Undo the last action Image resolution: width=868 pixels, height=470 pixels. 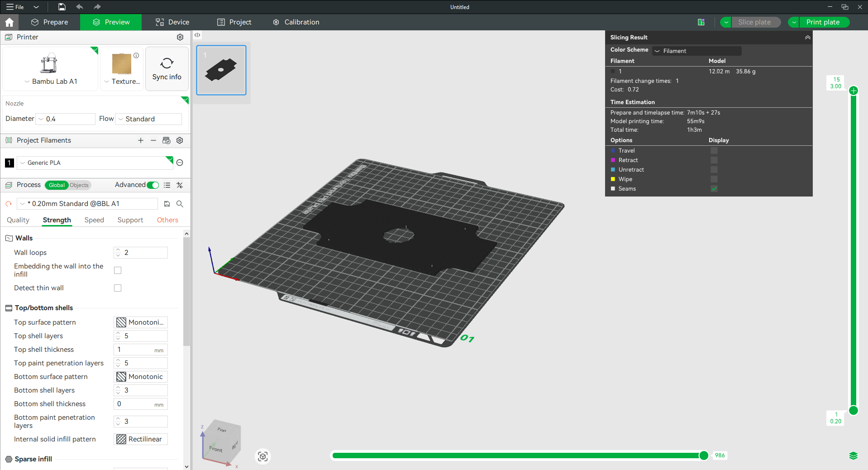point(80,7)
